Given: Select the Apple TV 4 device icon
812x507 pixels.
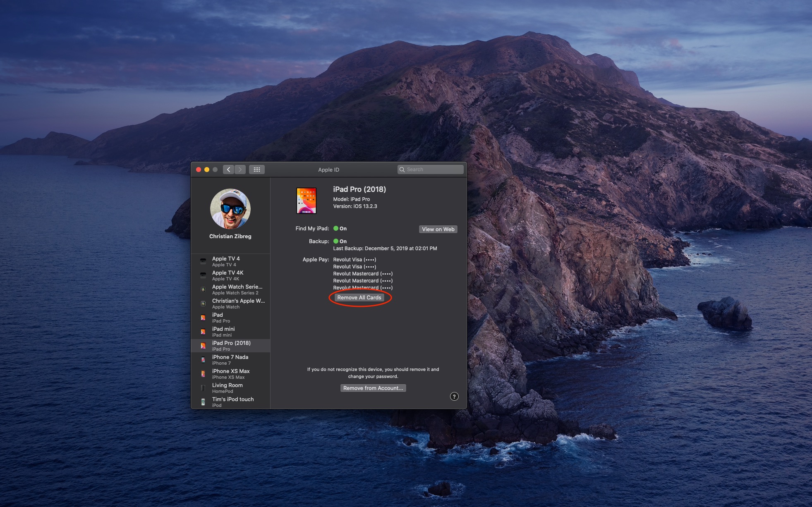Looking at the screenshot, I should 203,261.
